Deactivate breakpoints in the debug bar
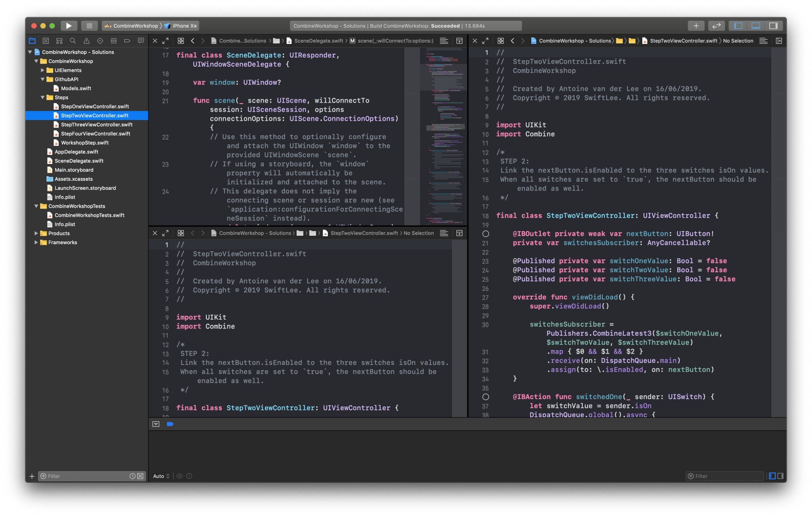 tap(170, 424)
